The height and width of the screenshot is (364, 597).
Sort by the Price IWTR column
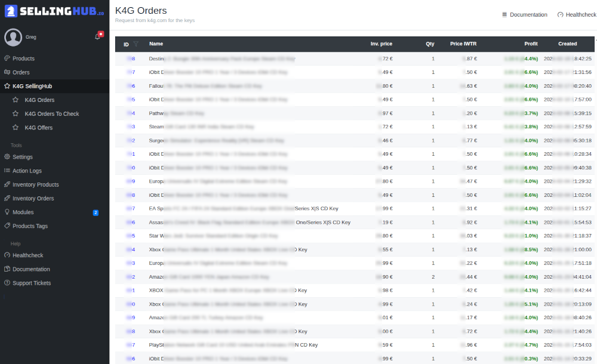[x=463, y=44]
